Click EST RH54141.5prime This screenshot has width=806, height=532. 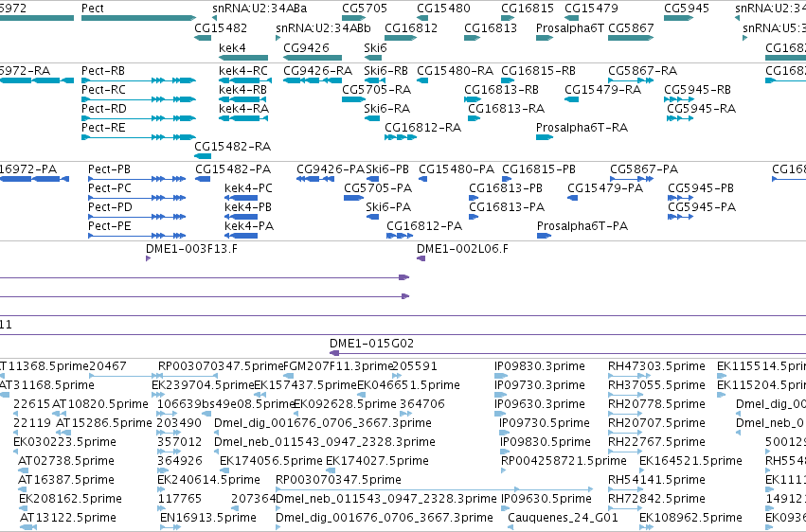pyautogui.click(x=656, y=480)
